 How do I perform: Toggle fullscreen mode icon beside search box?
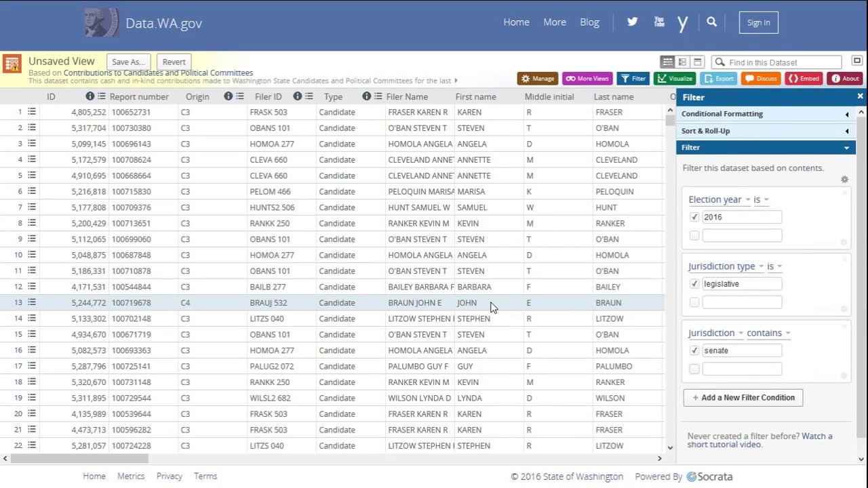[x=857, y=61]
